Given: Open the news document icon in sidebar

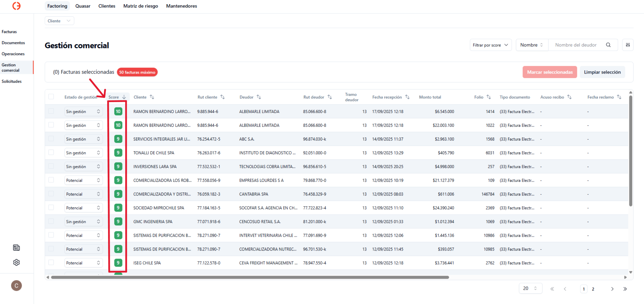Looking at the screenshot, I should click(16, 248).
